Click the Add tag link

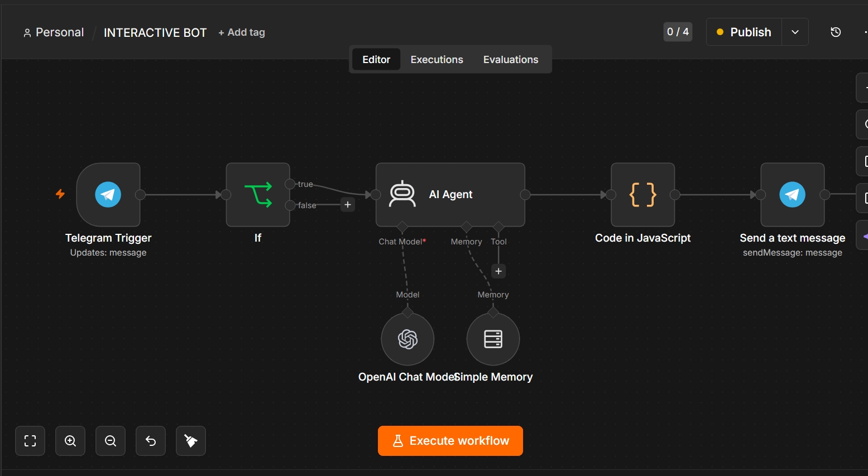[242, 32]
